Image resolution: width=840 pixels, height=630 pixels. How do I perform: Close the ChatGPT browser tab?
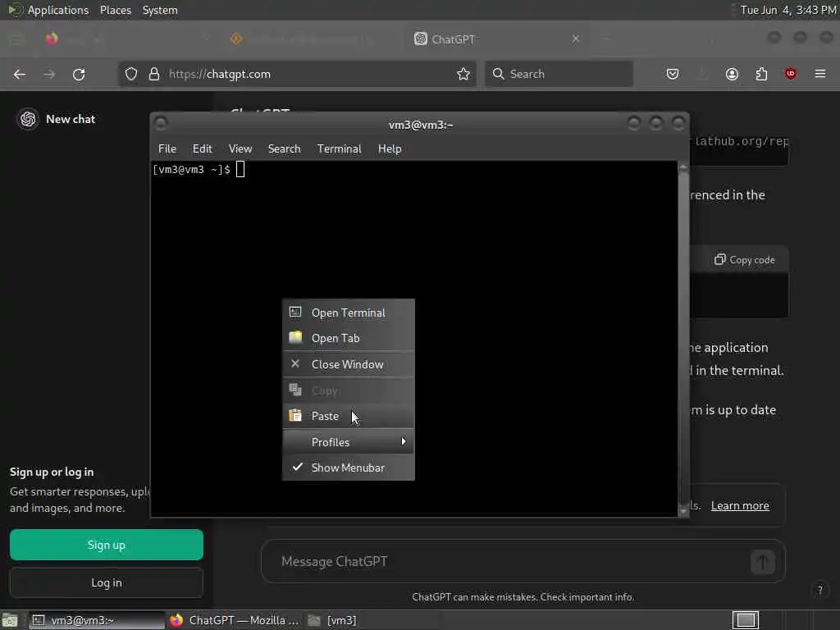tap(576, 39)
